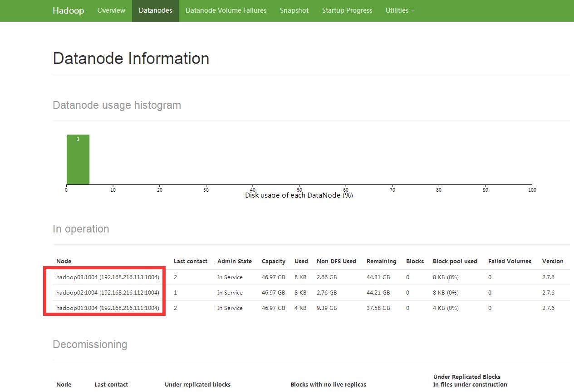Click the Admin State column header

tap(234, 261)
